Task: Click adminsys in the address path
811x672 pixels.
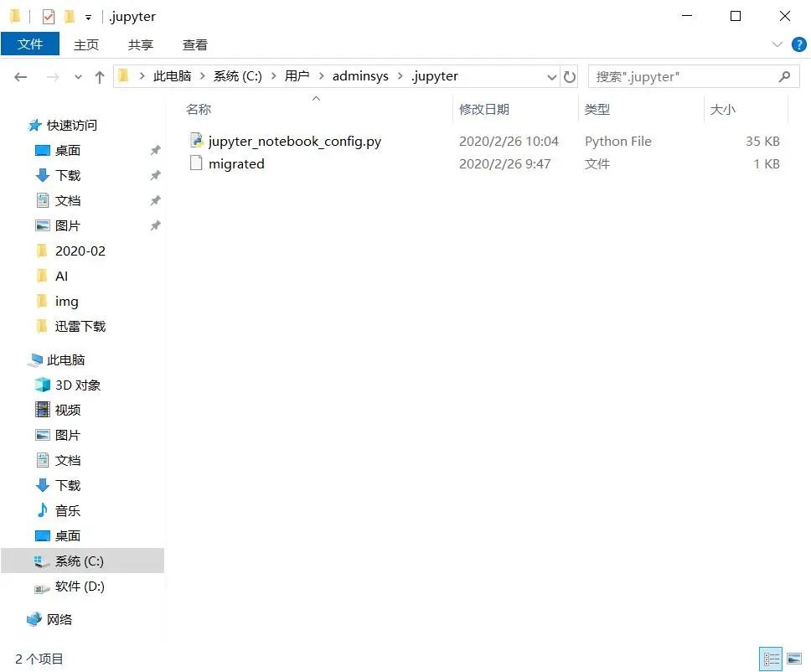Action: (360, 76)
